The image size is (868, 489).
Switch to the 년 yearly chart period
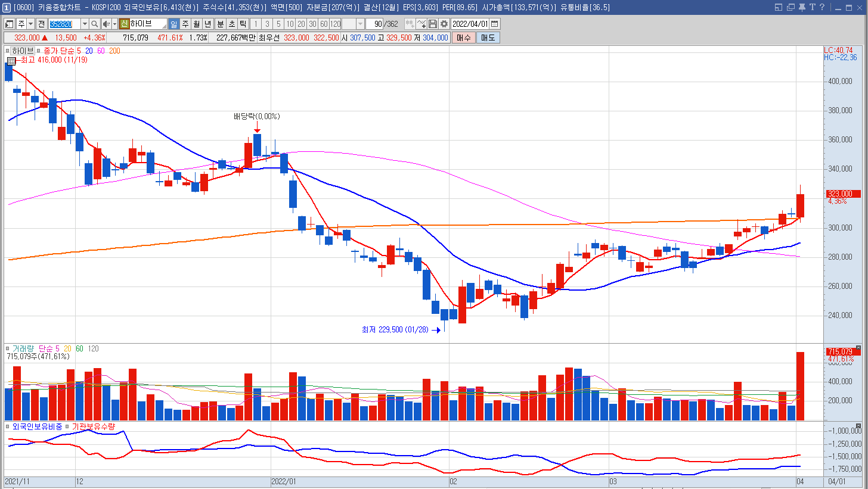click(208, 24)
